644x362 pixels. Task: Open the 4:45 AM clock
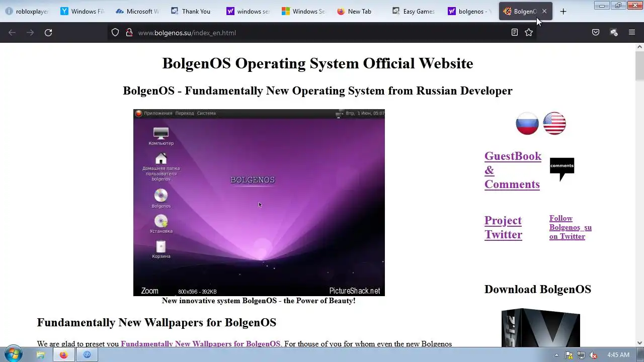coord(618,355)
